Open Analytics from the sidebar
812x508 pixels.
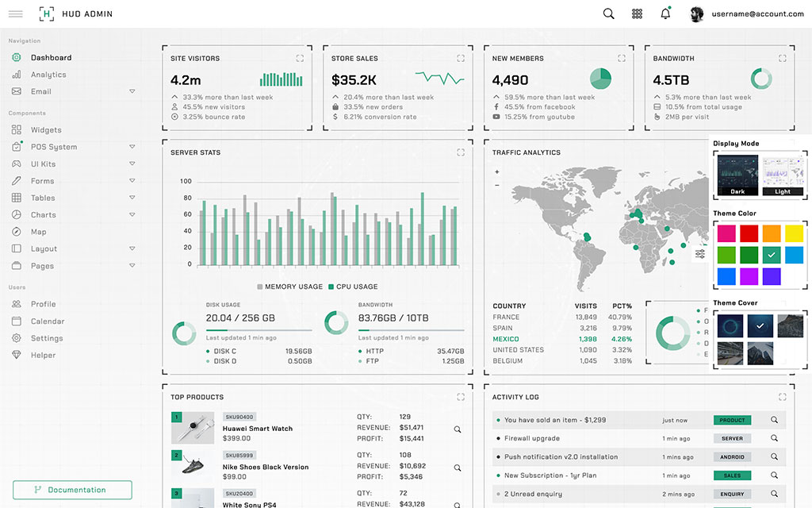coord(48,75)
